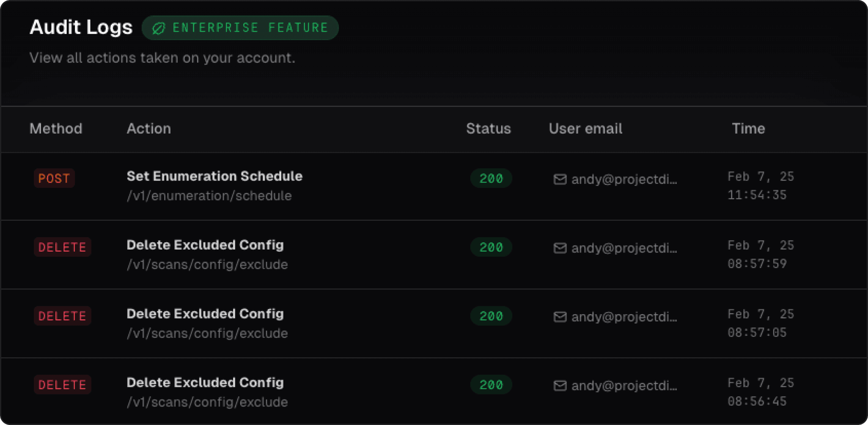The width and height of the screenshot is (868, 425).
Task: Click the email address in POST row
Action: [x=624, y=179]
